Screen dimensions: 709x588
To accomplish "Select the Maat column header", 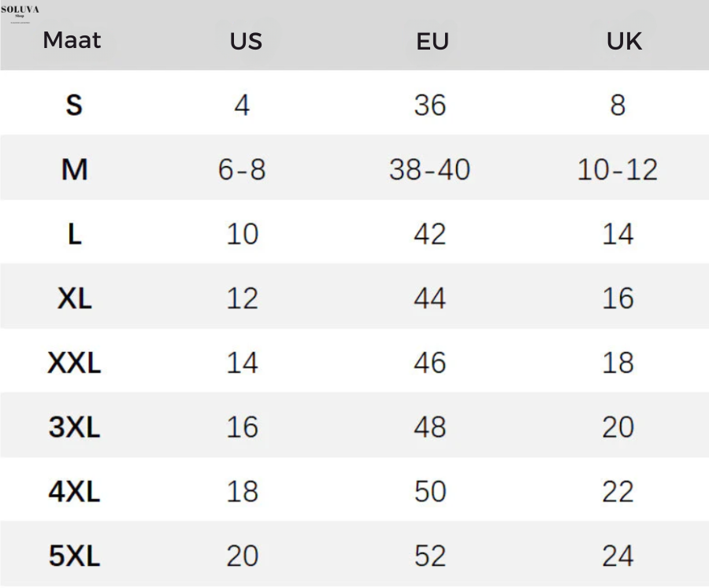I will [72, 40].
